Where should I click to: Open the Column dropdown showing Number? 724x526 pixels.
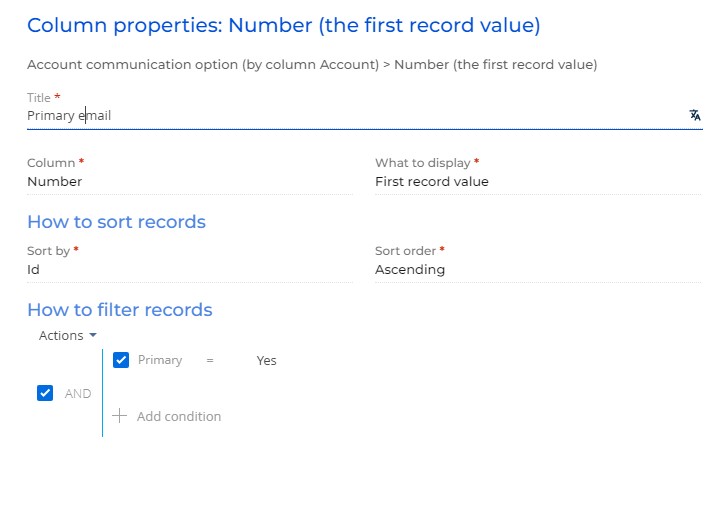point(190,181)
